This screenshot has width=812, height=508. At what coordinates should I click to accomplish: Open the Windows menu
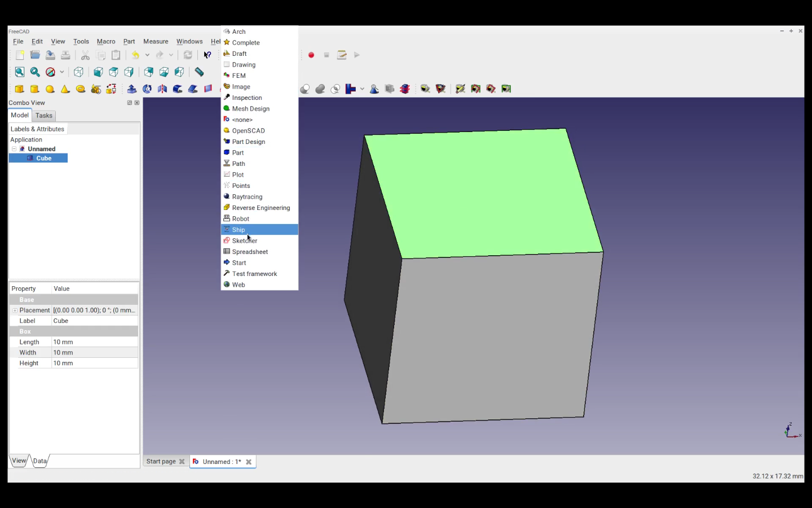[189, 42]
